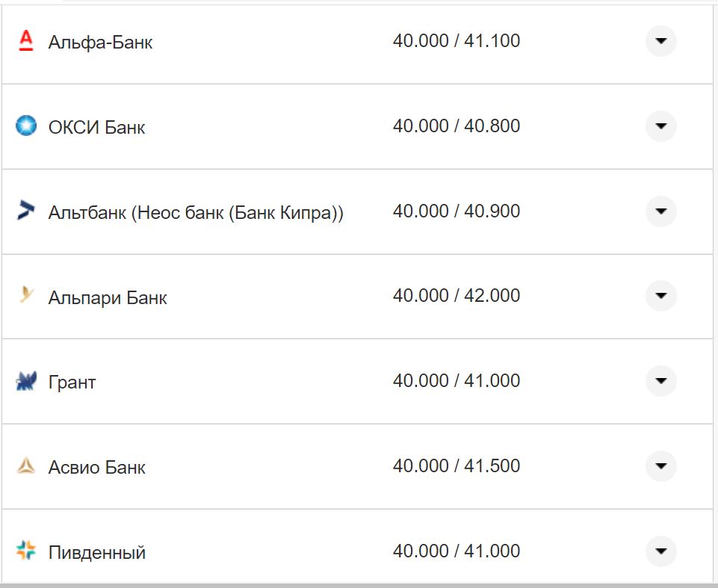Click the Альпари Банк rate 40.000 / 42.000
Viewport: 718px width, 588px height.
(x=457, y=296)
